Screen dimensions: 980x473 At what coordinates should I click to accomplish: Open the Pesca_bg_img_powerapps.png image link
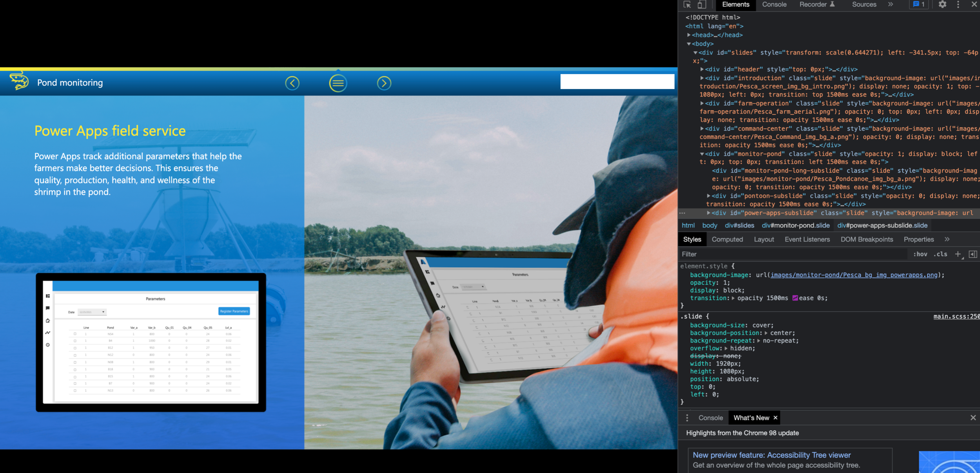pyautogui.click(x=853, y=275)
